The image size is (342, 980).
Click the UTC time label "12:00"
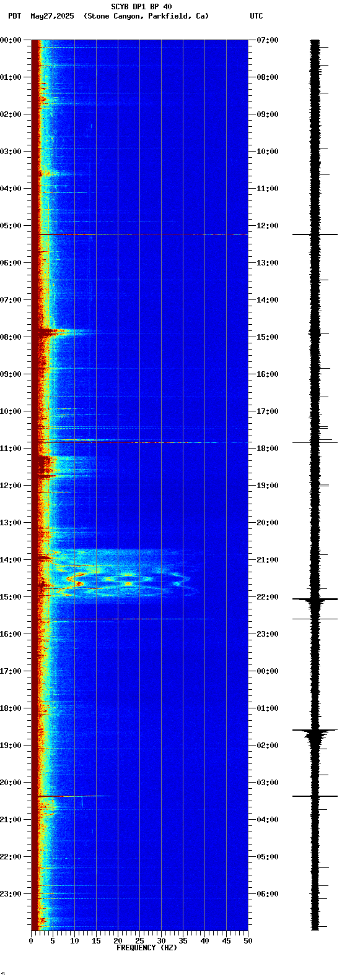(x=268, y=226)
